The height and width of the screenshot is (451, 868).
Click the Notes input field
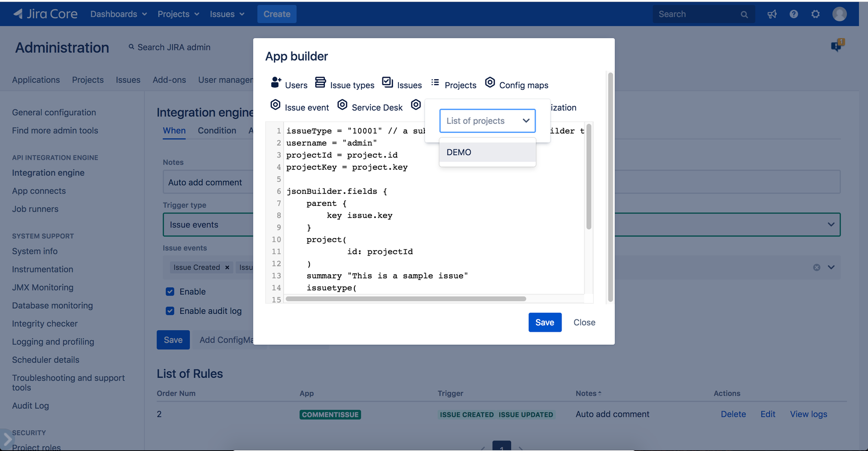pyautogui.click(x=502, y=182)
